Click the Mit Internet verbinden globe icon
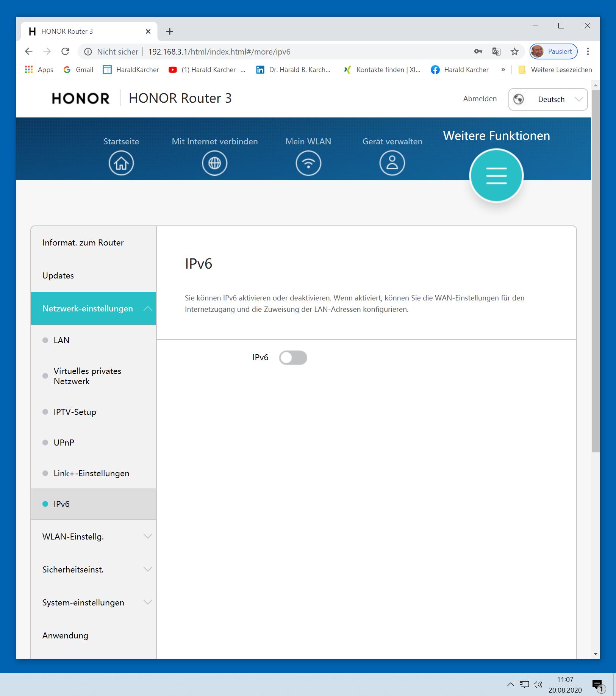Image resolution: width=616 pixels, height=696 pixels. [x=214, y=163]
